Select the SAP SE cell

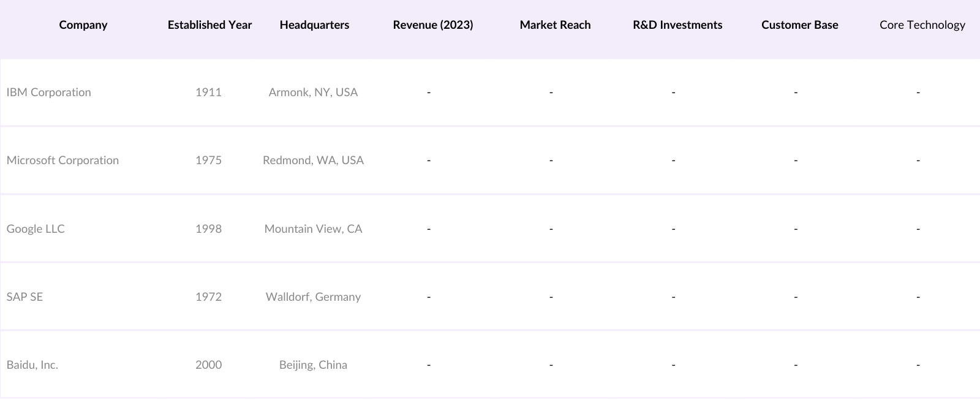pyautogui.click(x=24, y=297)
